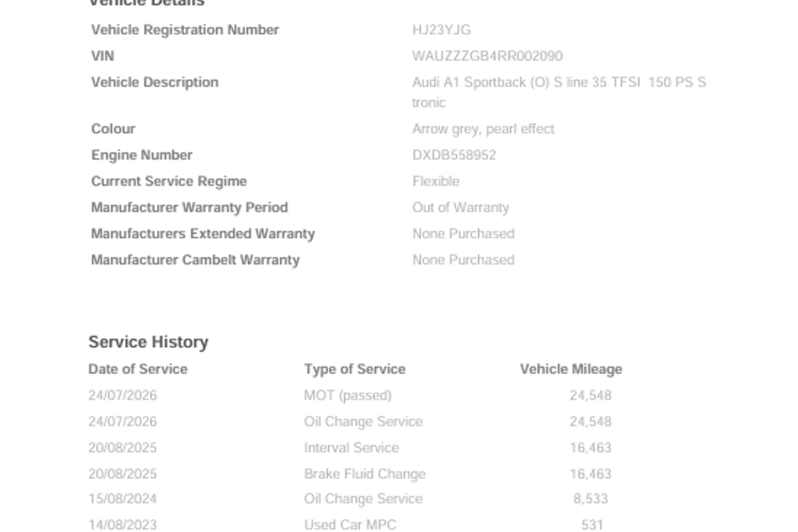Select the MOT (passed) service entry

point(348,395)
